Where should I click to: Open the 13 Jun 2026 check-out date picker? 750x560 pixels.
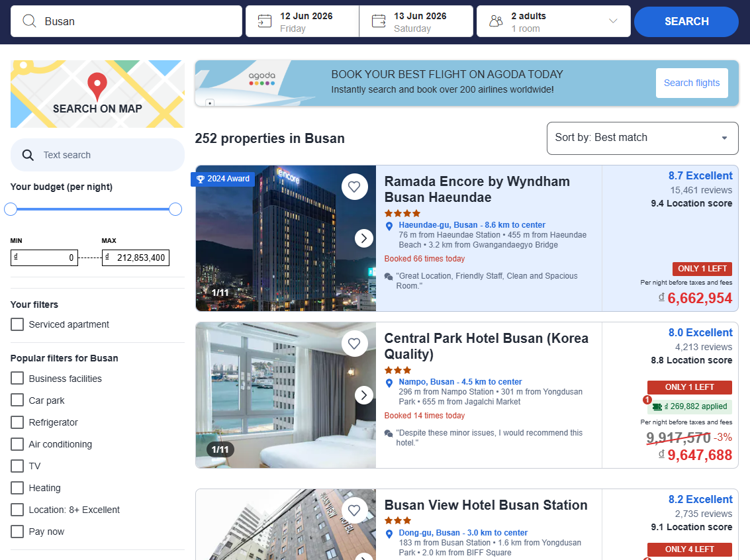tap(420, 21)
